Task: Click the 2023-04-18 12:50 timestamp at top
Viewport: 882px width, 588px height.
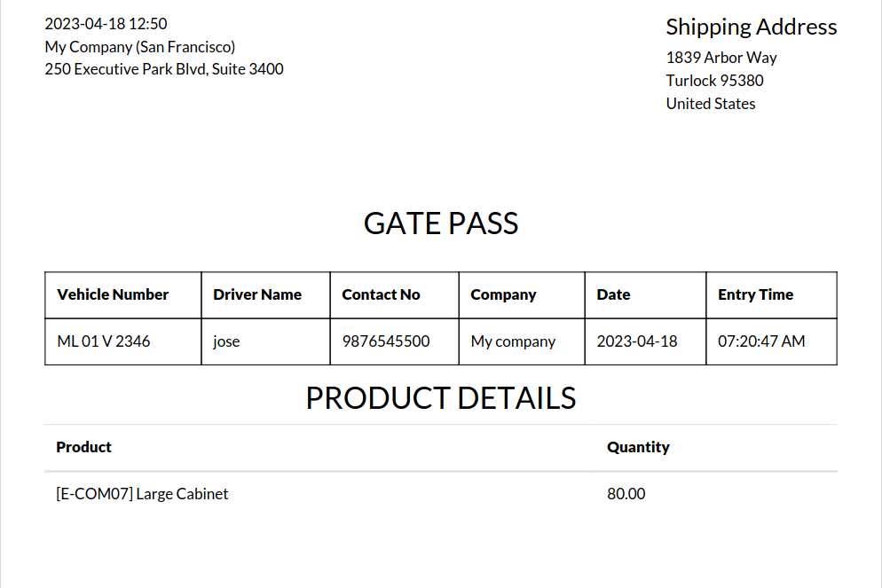Action: tap(106, 24)
